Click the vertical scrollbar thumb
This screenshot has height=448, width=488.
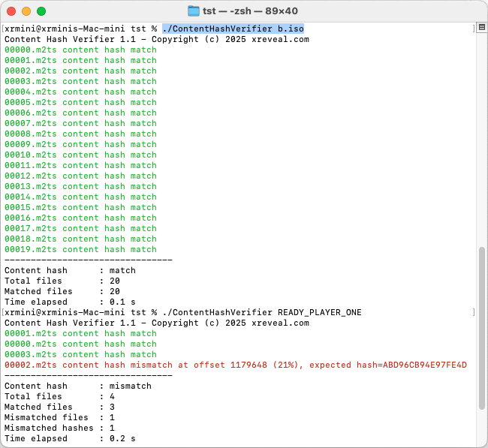[482, 329]
